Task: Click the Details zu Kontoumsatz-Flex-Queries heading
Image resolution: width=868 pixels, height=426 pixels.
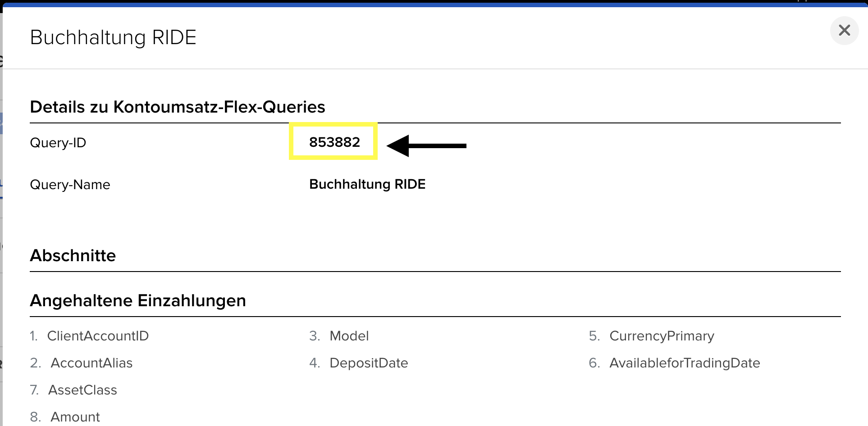Action: [x=178, y=107]
